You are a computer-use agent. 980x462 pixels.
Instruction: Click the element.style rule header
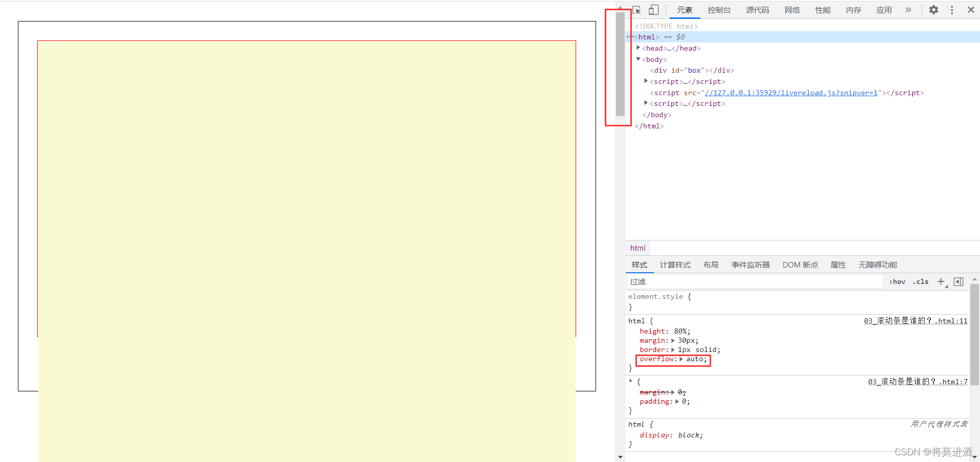659,296
